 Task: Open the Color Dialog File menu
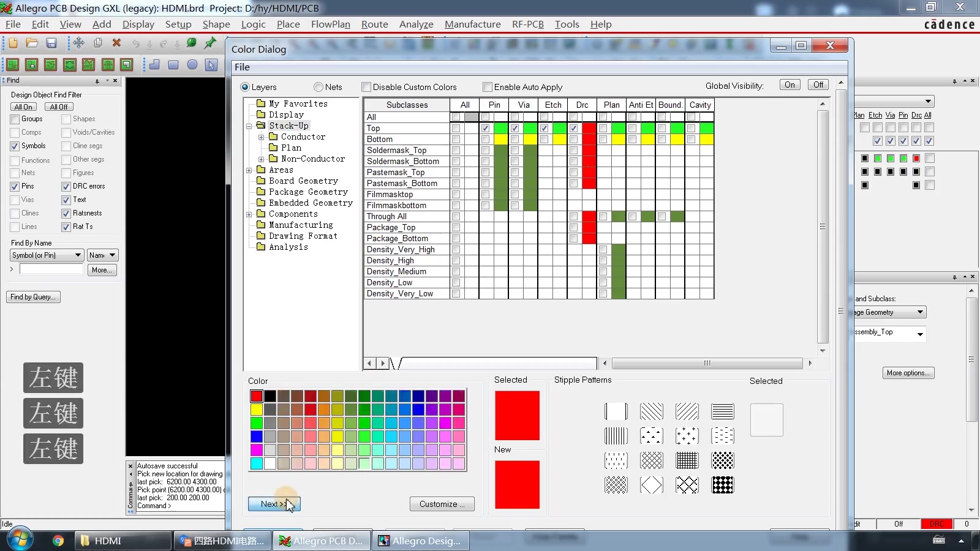pyautogui.click(x=242, y=67)
